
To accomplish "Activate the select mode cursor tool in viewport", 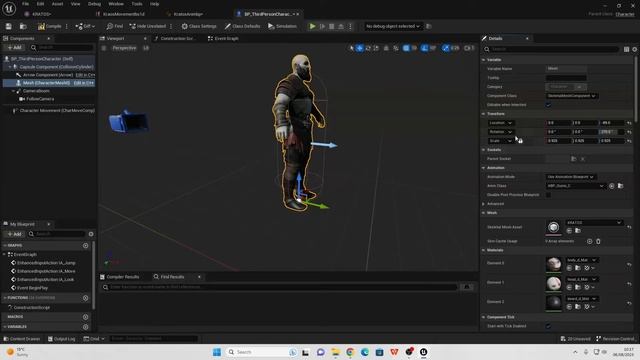I will (351, 48).
